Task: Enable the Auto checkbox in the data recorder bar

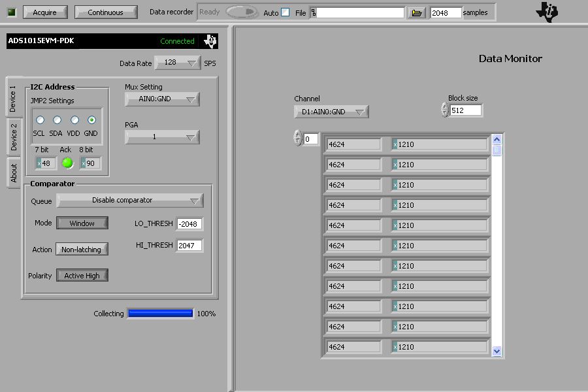Action: (285, 12)
